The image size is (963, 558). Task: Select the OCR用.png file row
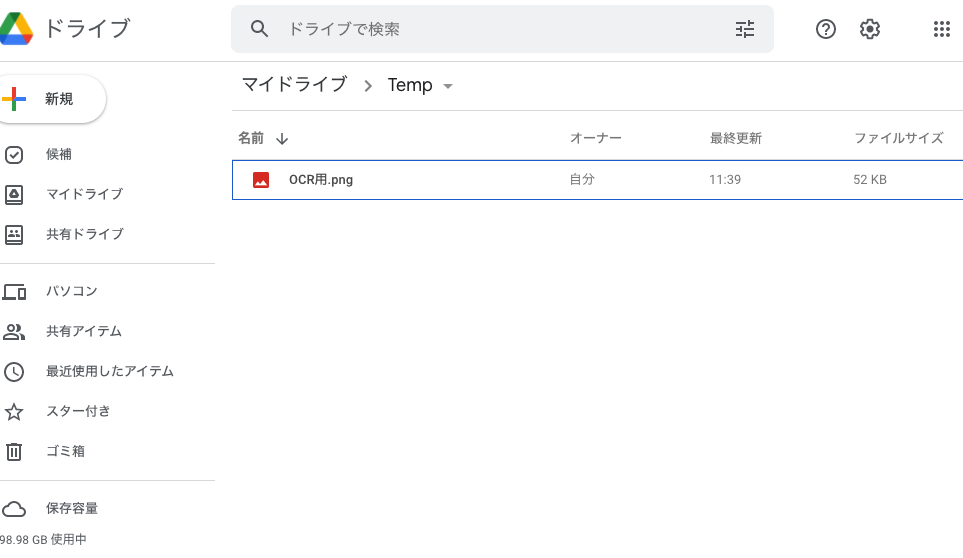[598, 180]
